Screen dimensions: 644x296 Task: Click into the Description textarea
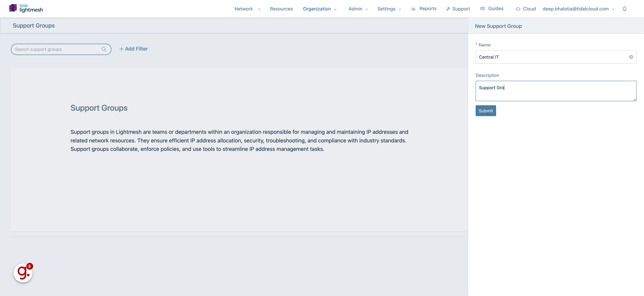(556, 91)
